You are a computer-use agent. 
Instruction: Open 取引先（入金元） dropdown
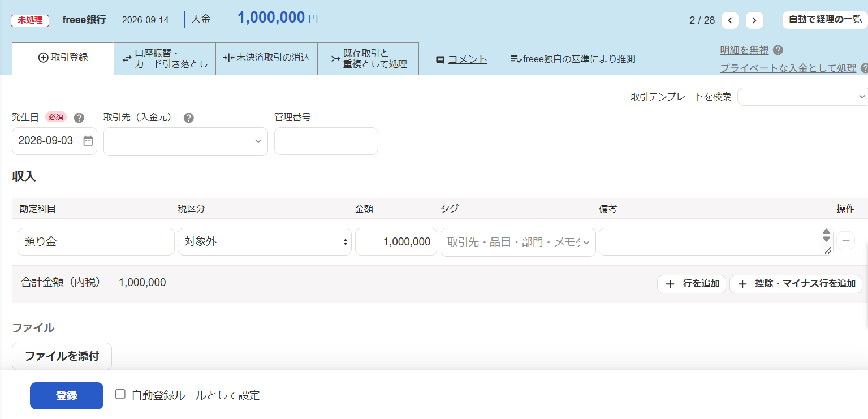[185, 141]
